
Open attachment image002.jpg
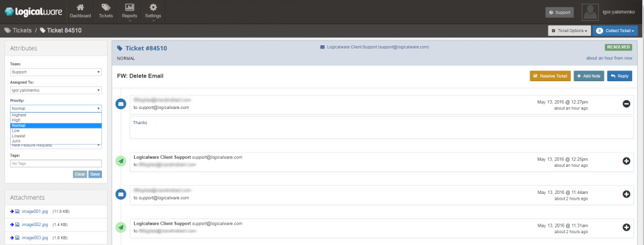pyautogui.click(x=35, y=225)
